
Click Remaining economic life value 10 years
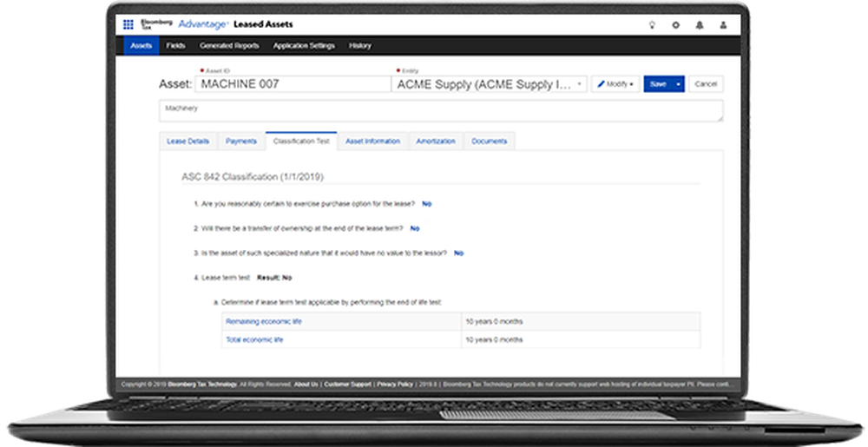[494, 321]
